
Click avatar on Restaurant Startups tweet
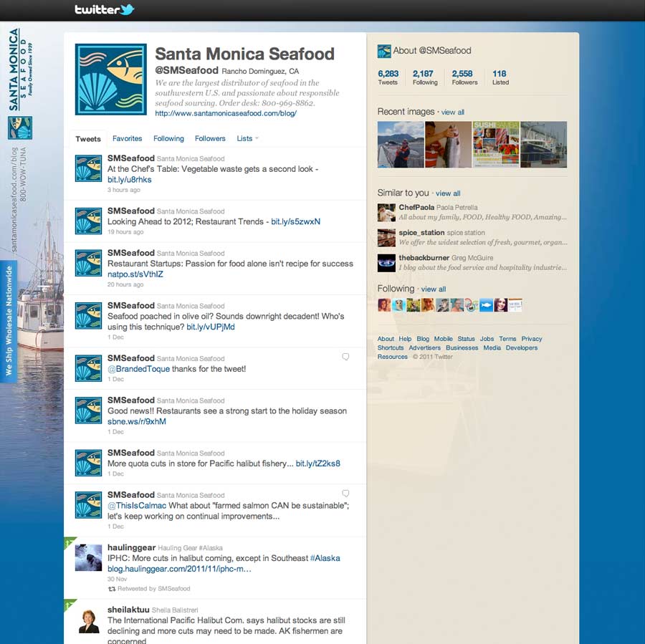pos(88,263)
